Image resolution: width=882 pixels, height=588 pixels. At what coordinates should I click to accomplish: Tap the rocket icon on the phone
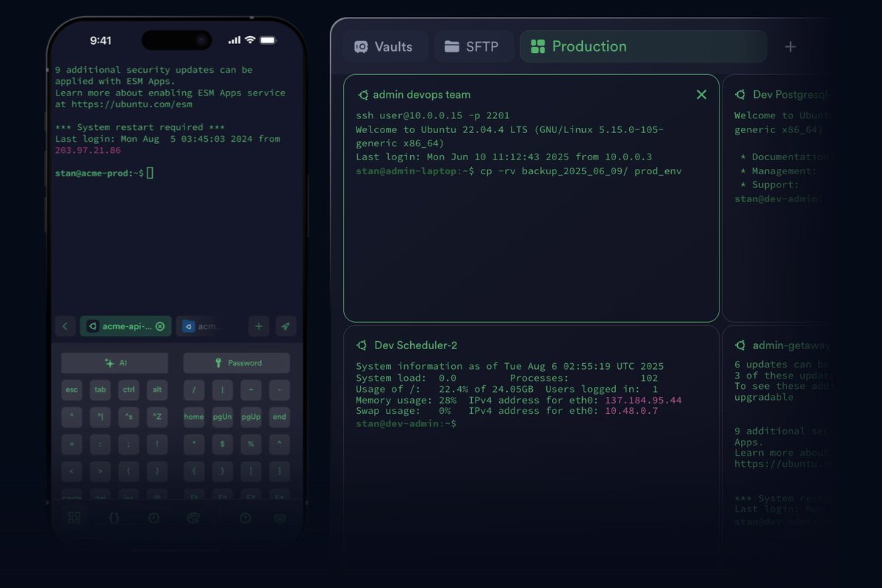(x=285, y=326)
